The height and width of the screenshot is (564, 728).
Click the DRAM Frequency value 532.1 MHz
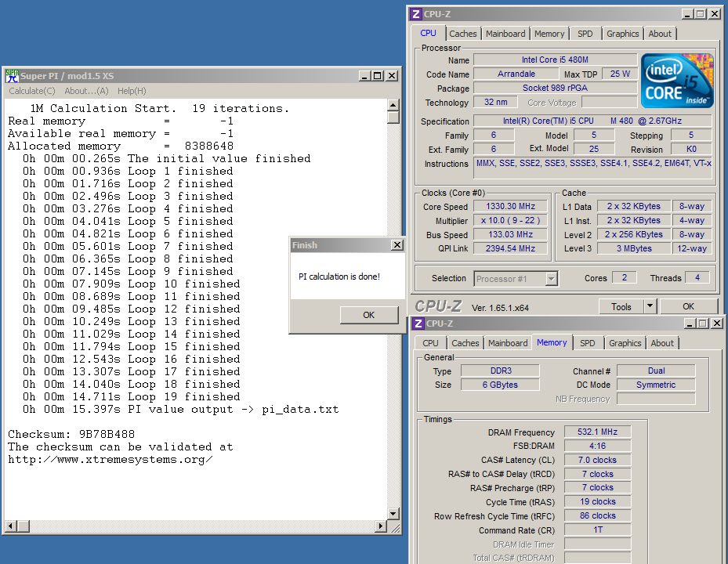click(x=598, y=432)
